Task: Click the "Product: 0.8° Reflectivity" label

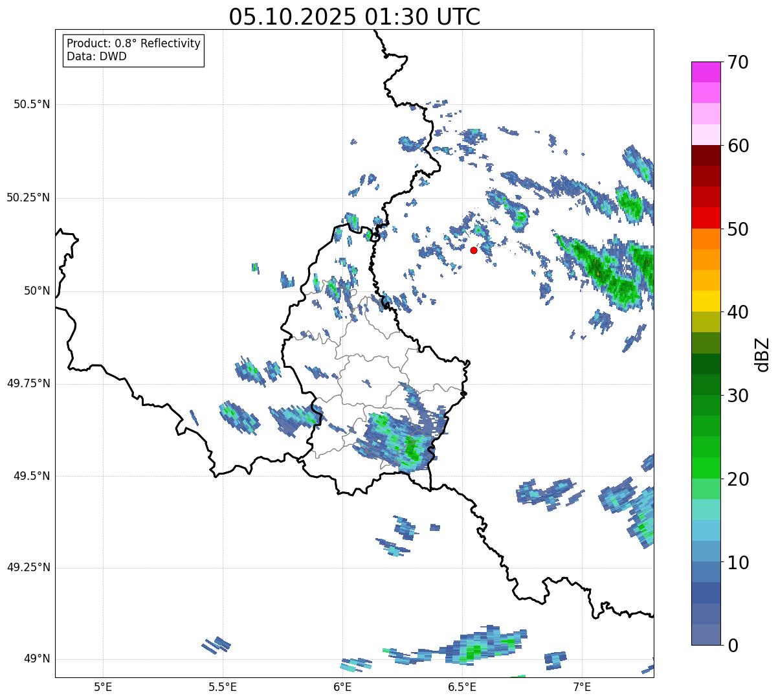Action: (134, 43)
